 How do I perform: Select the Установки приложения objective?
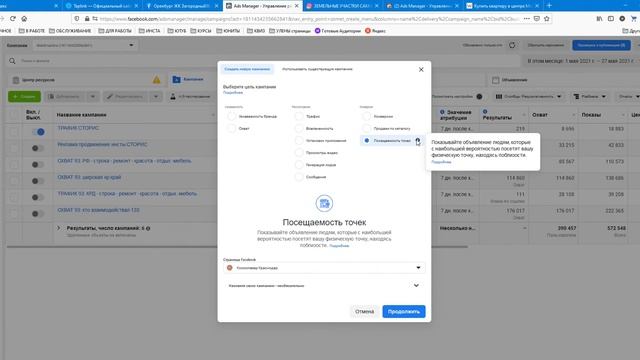coord(299,140)
